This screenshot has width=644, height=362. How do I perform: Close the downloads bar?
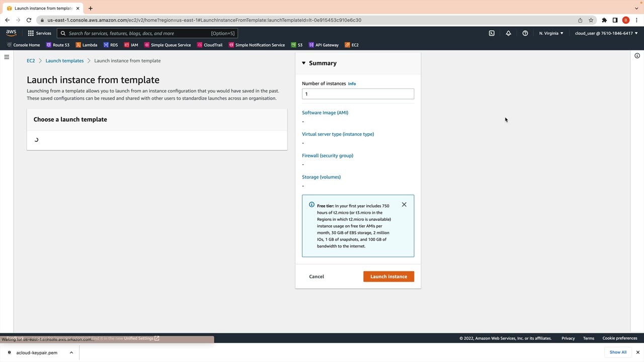[x=637, y=352]
